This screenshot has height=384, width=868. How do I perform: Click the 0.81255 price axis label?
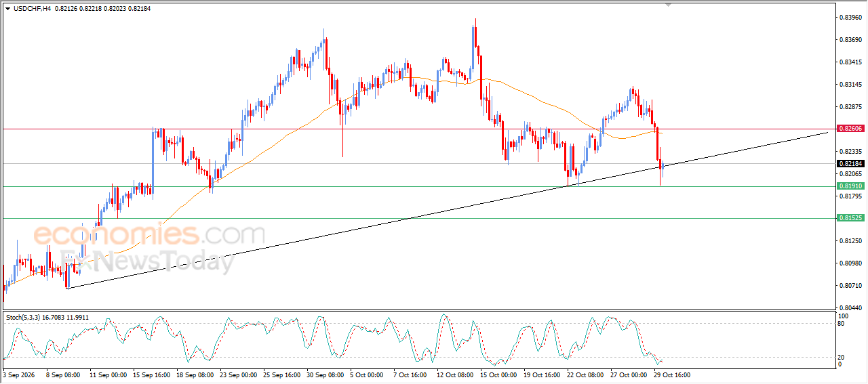[850, 240]
